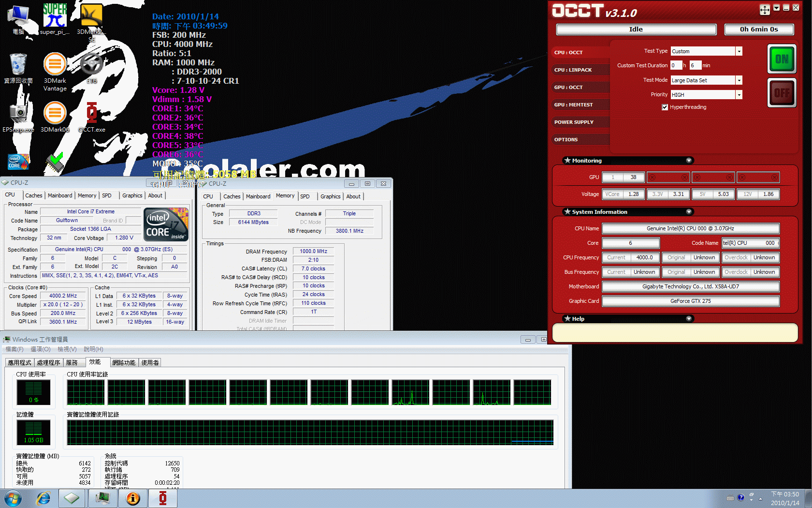Click the Idle status bar in OCCT

636,30
